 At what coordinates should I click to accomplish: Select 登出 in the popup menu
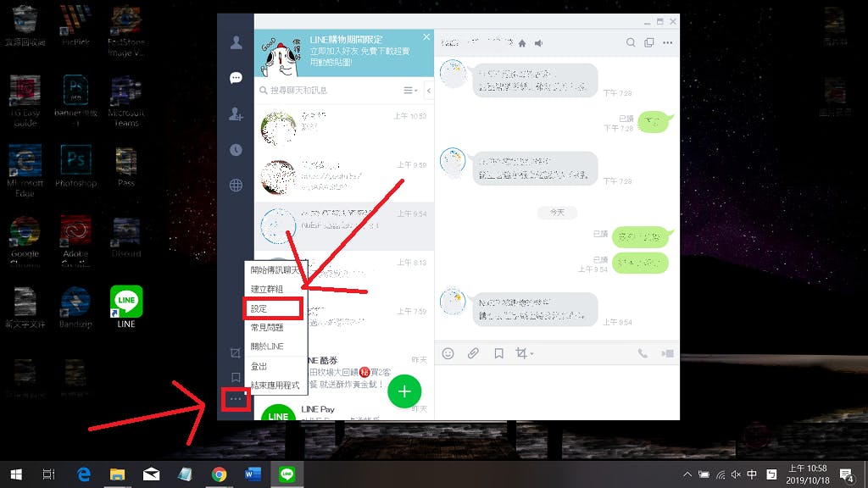[x=275, y=366]
